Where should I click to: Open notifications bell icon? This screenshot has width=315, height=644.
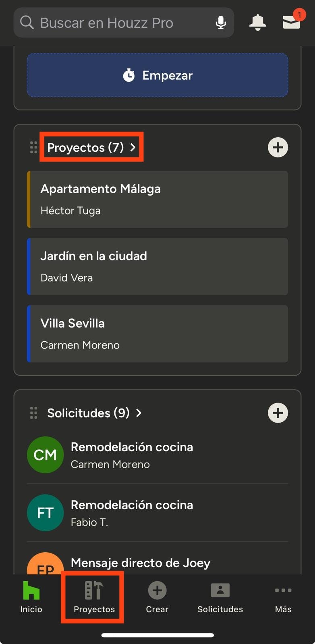[x=257, y=23]
